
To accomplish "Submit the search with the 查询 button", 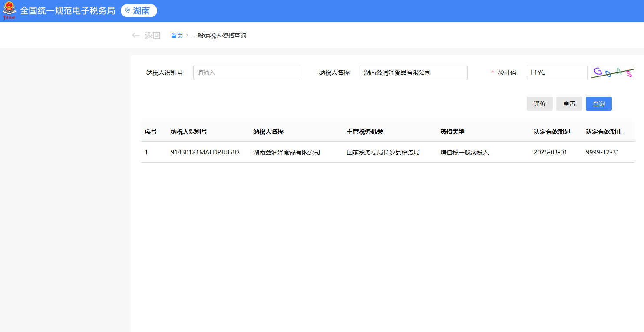I will (598, 104).
